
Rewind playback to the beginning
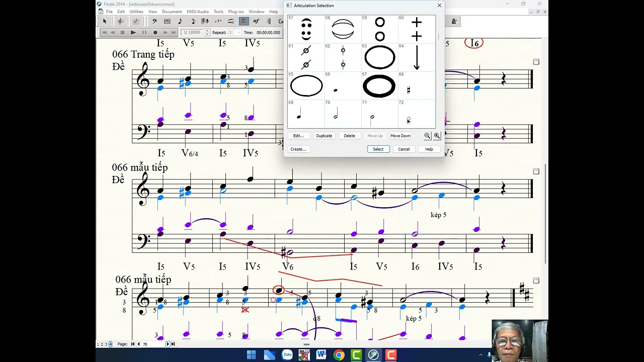pos(105,33)
